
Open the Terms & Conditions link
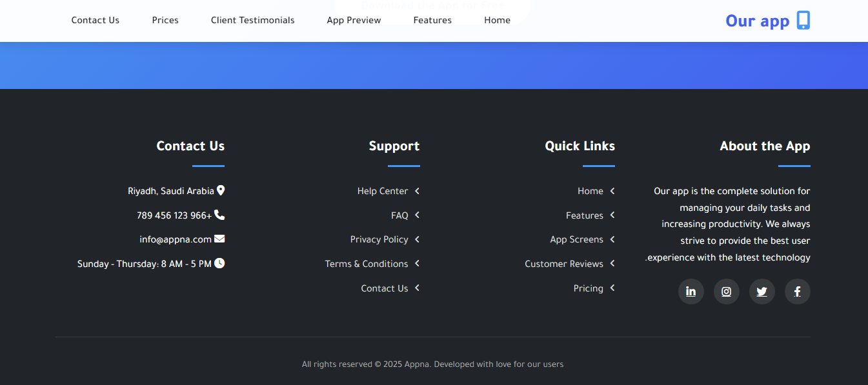[x=367, y=264]
